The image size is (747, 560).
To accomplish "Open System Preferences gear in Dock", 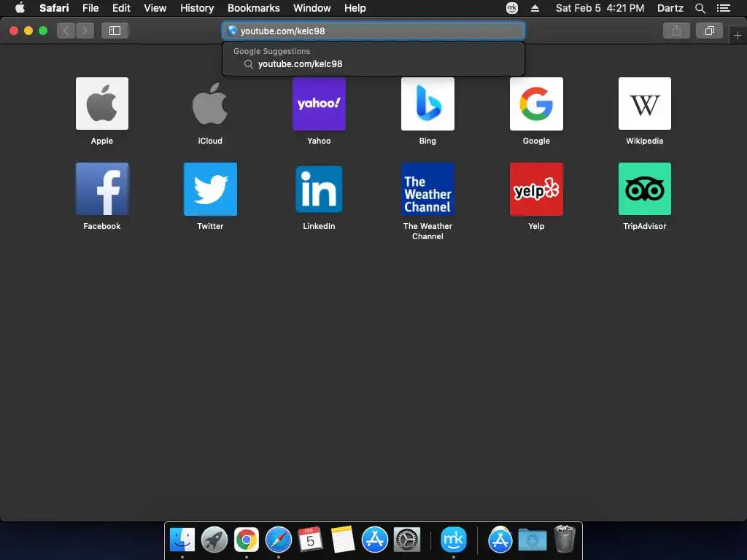I will click(407, 540).
